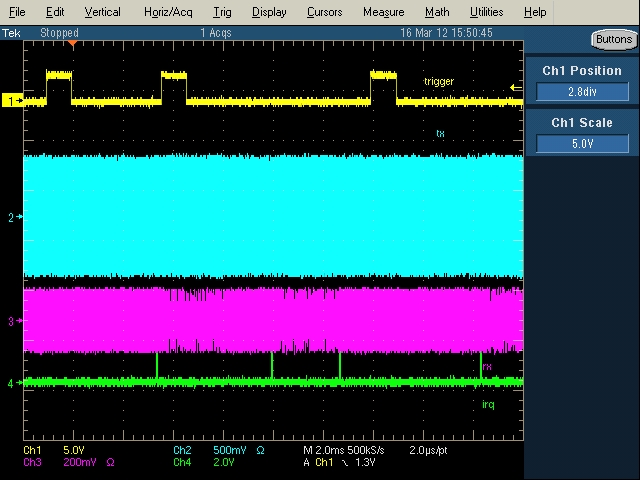Click the Ch1 Scale value field

pos(582,143)
